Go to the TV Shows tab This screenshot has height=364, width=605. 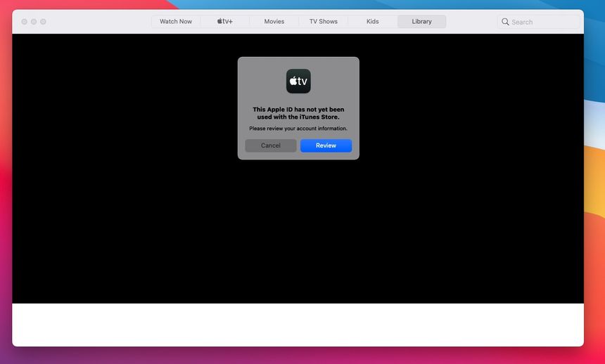click(324, 22)
